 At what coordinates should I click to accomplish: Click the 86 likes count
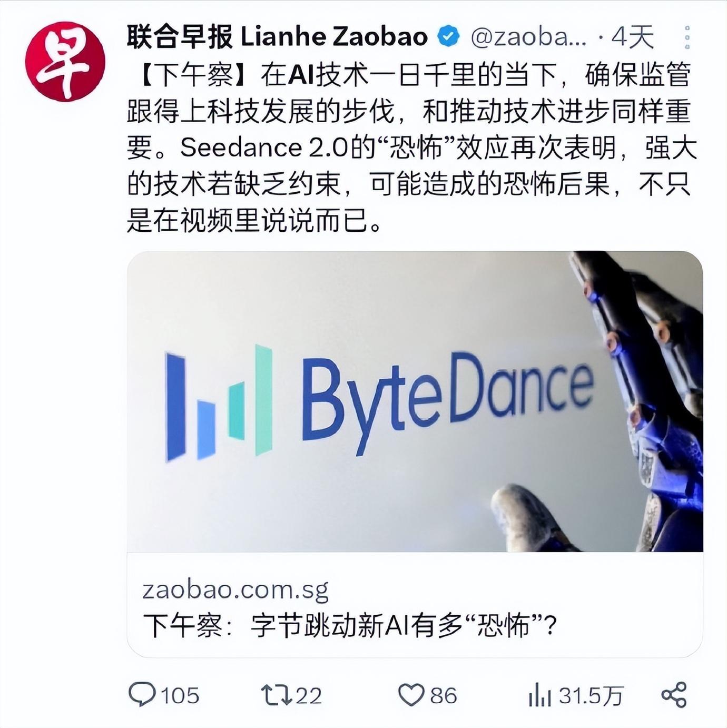coord(443,695)
